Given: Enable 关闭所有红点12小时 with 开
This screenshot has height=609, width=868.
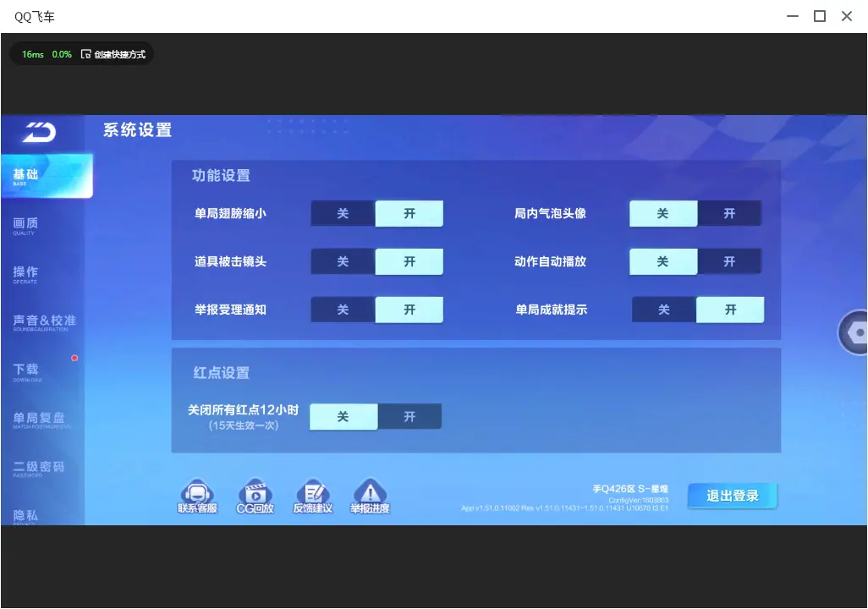Looking at the screenshot, I should (x=409, y=417).
